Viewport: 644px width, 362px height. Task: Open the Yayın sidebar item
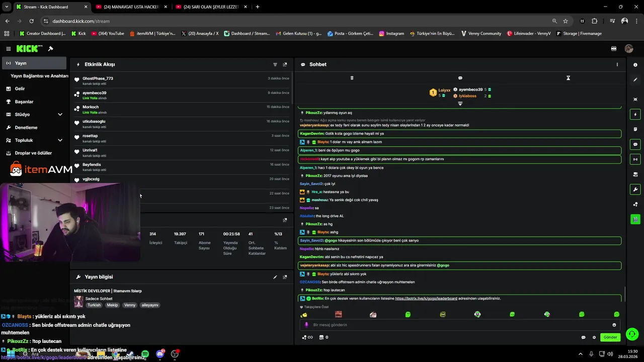(34, 63)
